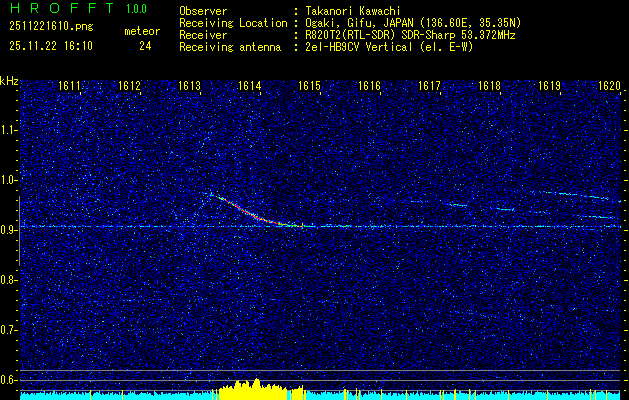Select the 1614 time marker
The image size is (629, 400).
coord(249,87)
